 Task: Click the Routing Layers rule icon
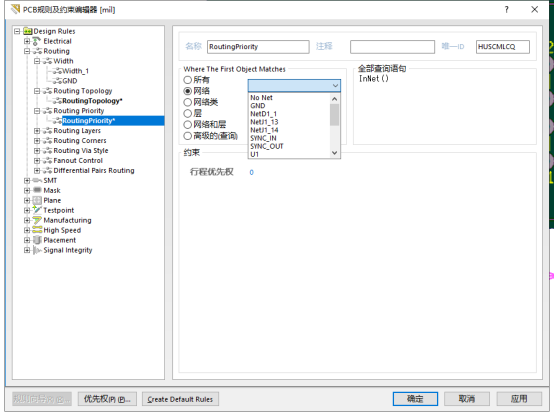tap(47, 131)
